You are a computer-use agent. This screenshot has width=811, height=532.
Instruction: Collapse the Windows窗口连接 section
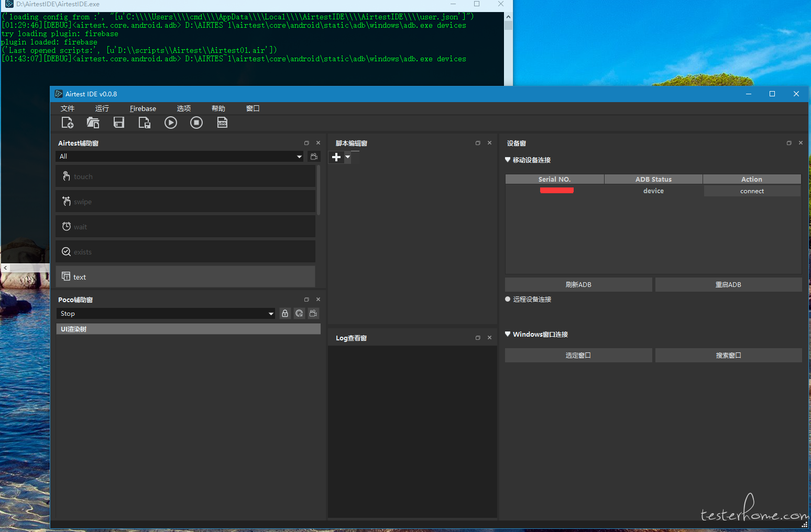[x=508, y=334]
